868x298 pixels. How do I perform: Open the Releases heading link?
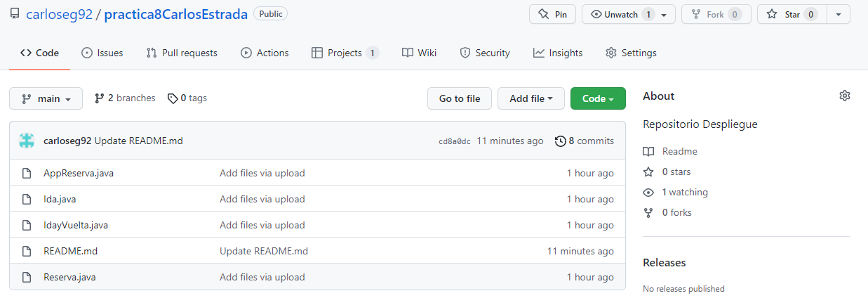[x=665, y=262]
